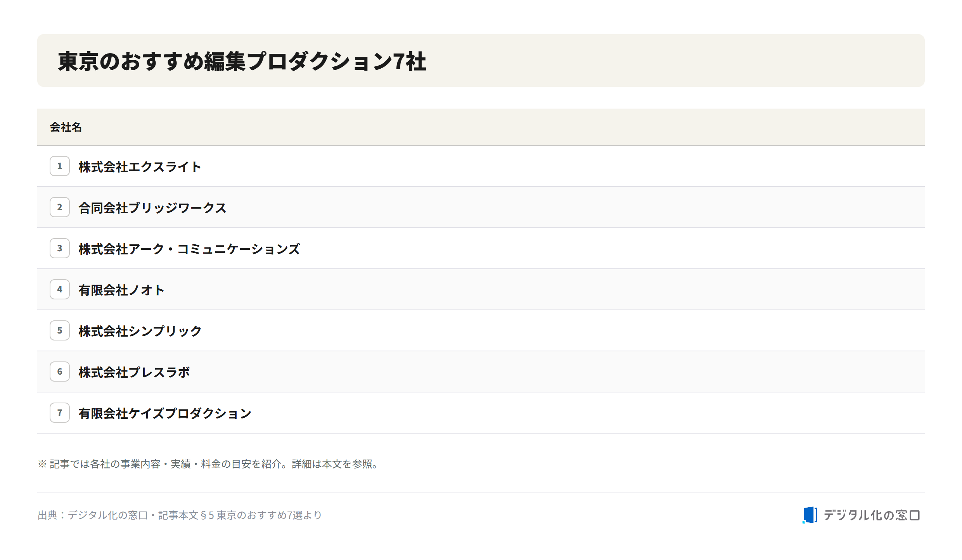Open 株式会社エクスライト company name
Screen dimensions: 962x560
tap(140, 167)
